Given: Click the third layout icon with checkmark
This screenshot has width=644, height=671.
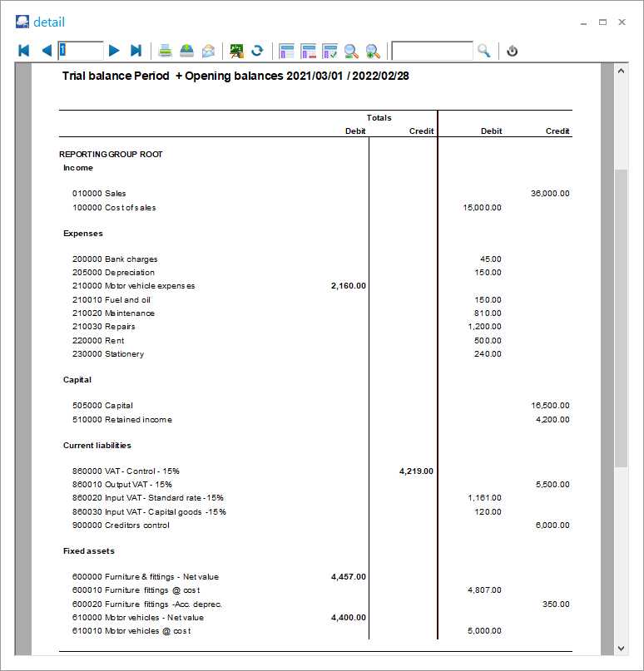Looking at the screenshot, I should point(329,51).
